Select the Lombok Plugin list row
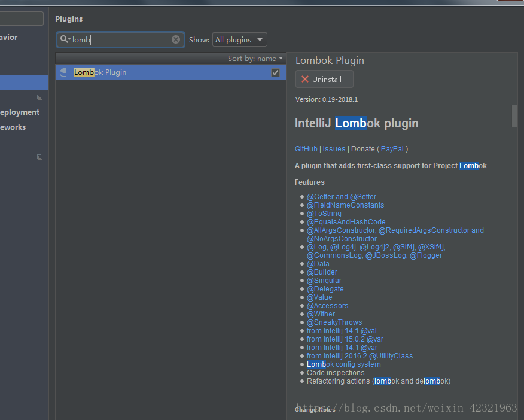 pyautogui.click(x=170, y=72)
